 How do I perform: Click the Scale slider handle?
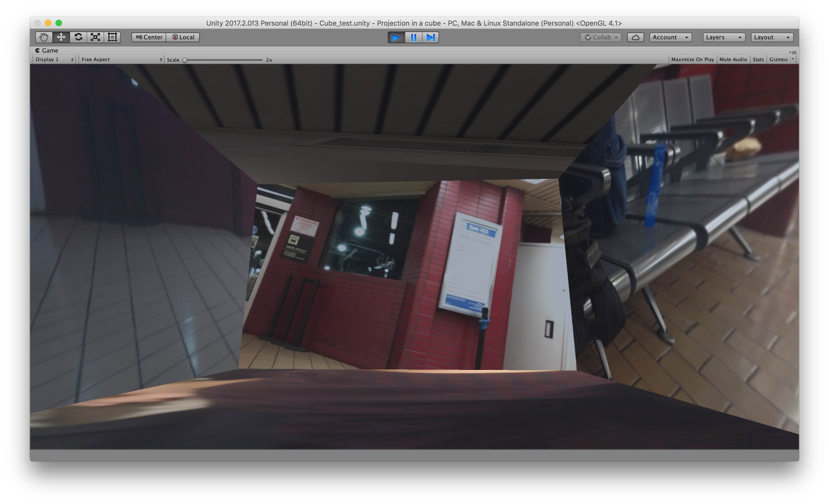185,60
